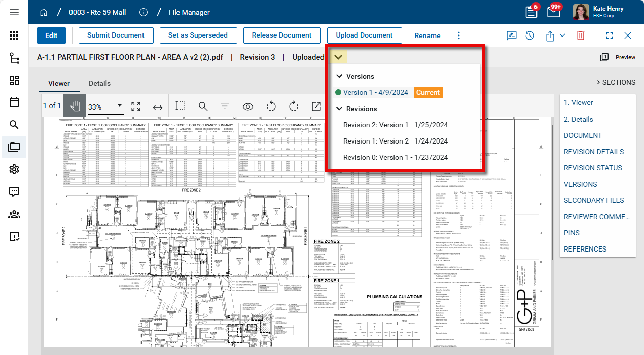Image resolution: width=644 pixels, height=355 pixels.
Task: Rotate the drawing clockwise
Action: [293, 106]
